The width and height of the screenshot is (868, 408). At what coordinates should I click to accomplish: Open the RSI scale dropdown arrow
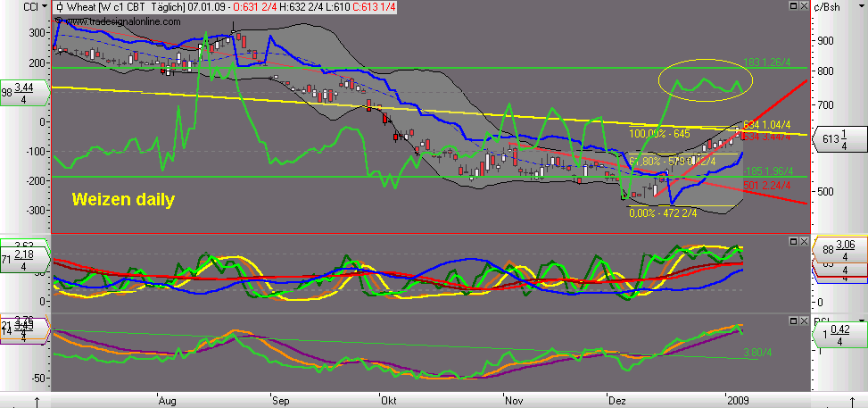pos(860,320)
